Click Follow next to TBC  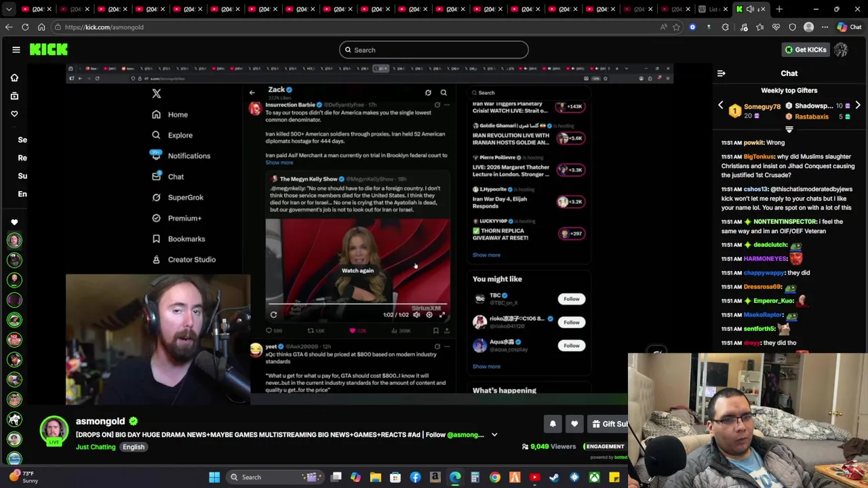click(x=572, y=299)
